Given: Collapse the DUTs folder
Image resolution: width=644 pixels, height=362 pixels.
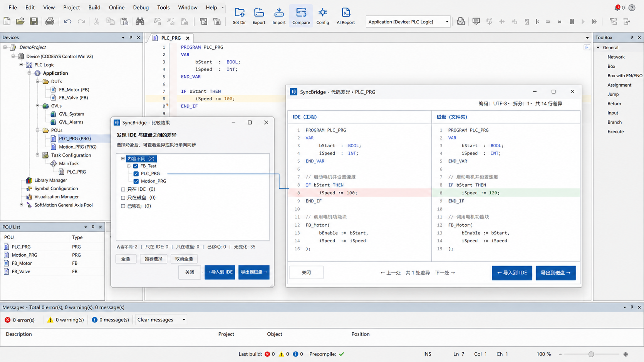Looking at the screenshot, I should [x=38, y=82].
